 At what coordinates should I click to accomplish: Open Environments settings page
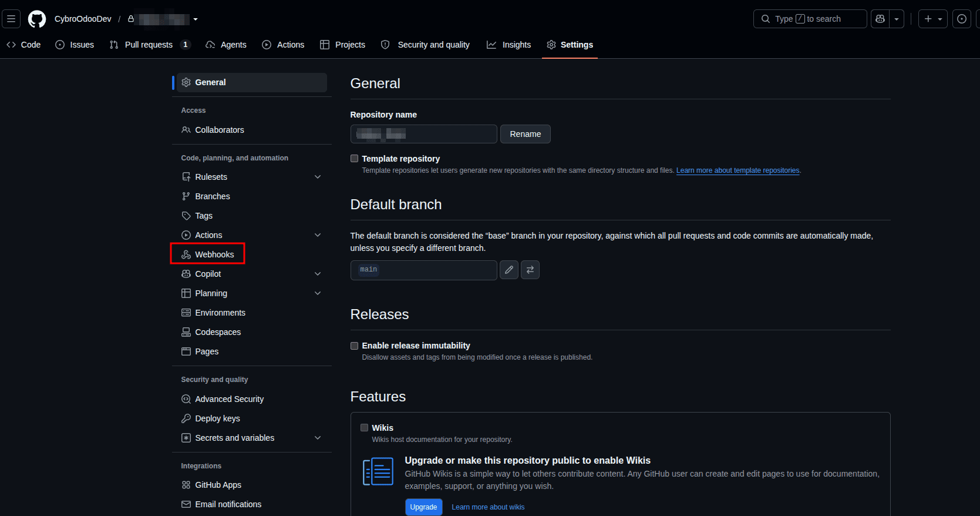[252, 313]
